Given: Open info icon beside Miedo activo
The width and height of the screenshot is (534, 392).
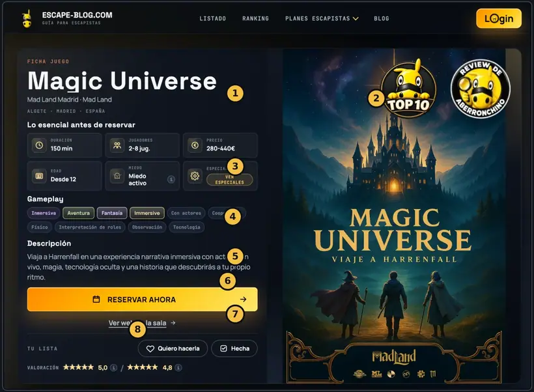Looking at the screenshot, I should [x=171, y=179].
